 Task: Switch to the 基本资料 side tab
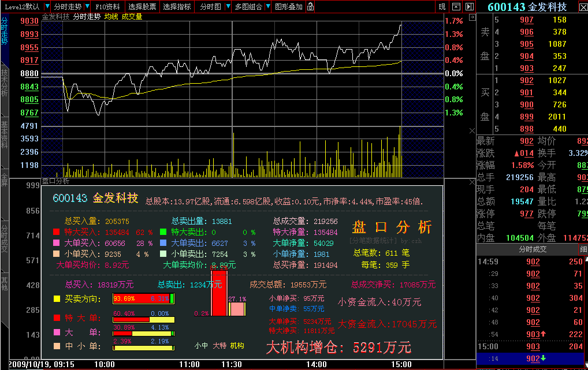point(5,135)
